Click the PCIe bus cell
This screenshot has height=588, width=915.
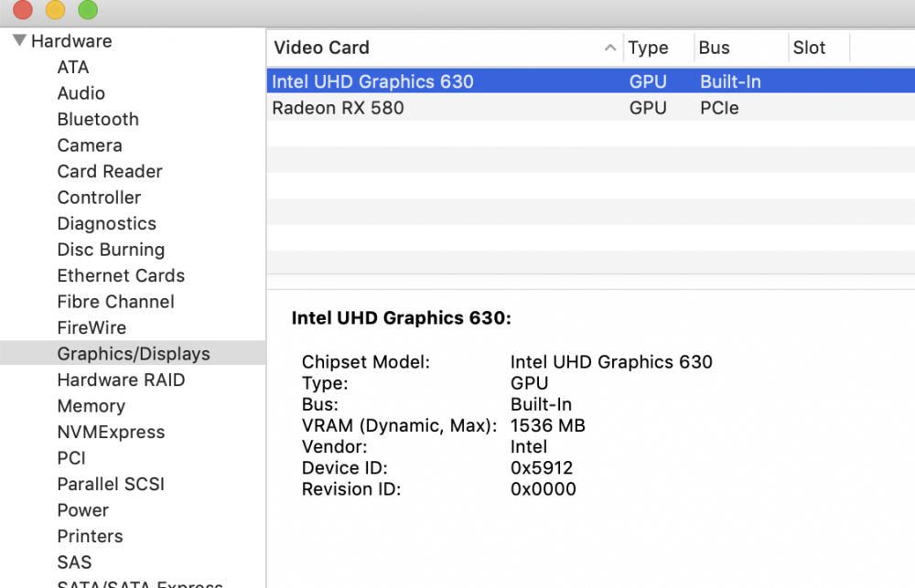click(719, 108)
